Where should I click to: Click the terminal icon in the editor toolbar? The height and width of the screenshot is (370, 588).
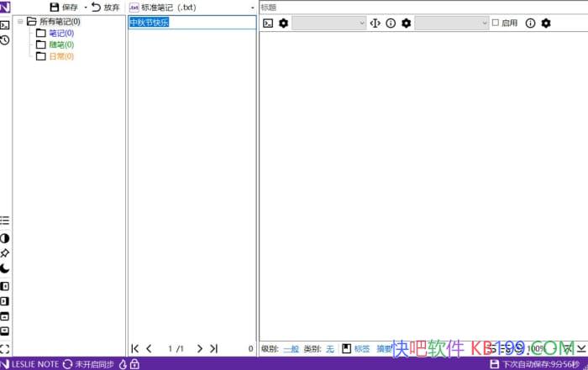click(x=268, y=23)
